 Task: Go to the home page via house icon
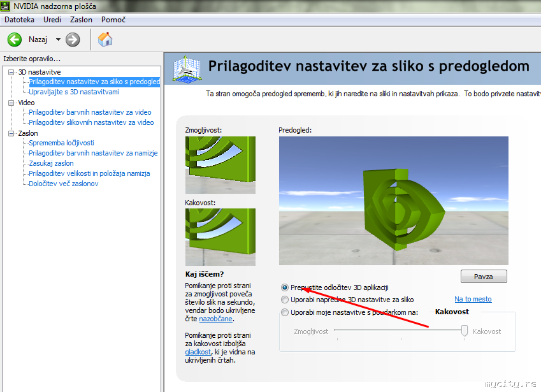[x=105, y=40]
